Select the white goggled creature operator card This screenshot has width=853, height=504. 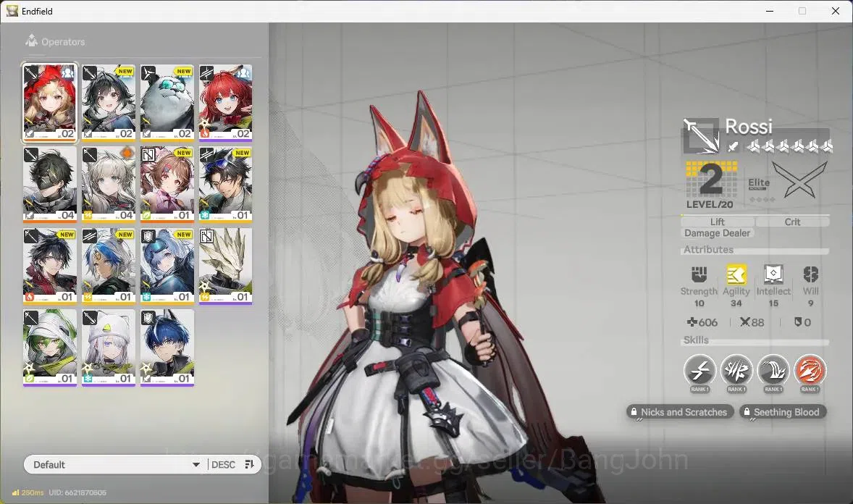pos(167,102)
